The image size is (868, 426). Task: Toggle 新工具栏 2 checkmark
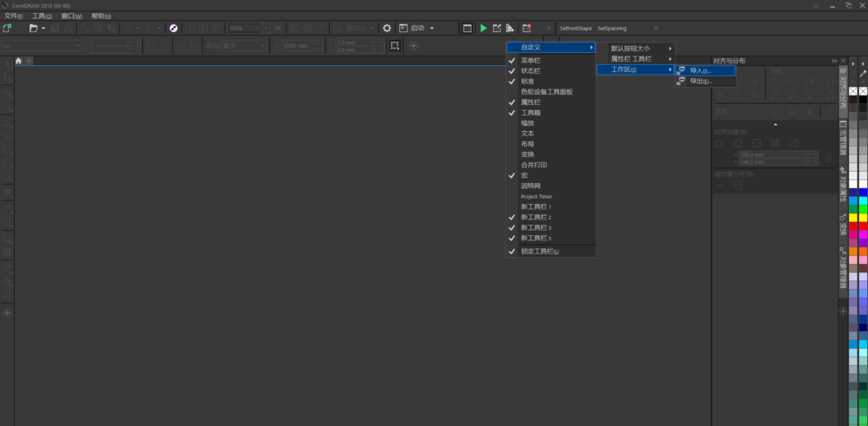[x=511, y=218]
